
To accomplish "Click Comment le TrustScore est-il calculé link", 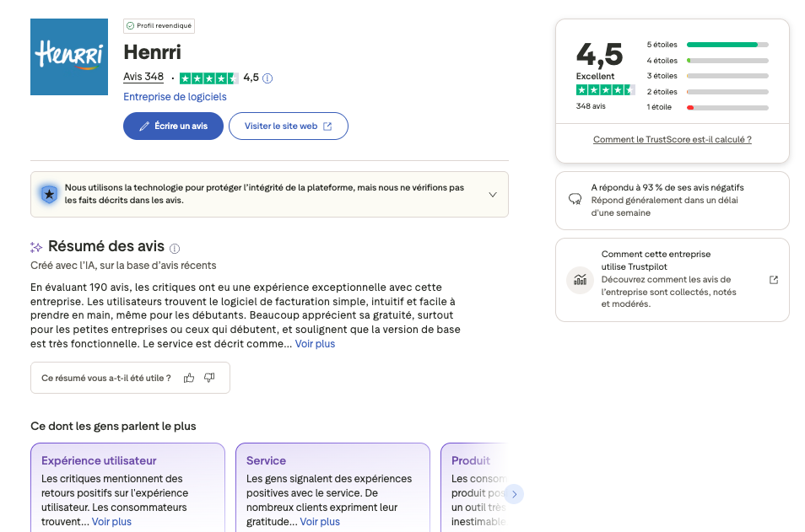I will point(672,140).
